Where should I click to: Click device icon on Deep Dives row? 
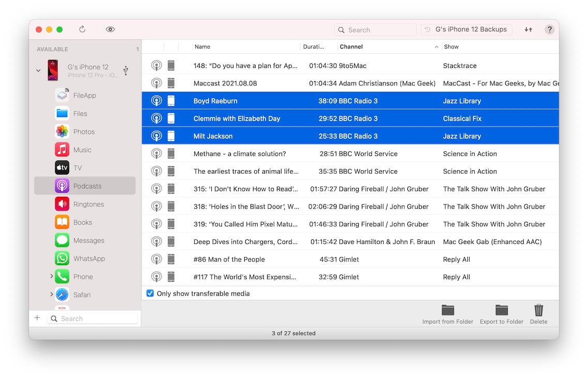pos(171,241)
